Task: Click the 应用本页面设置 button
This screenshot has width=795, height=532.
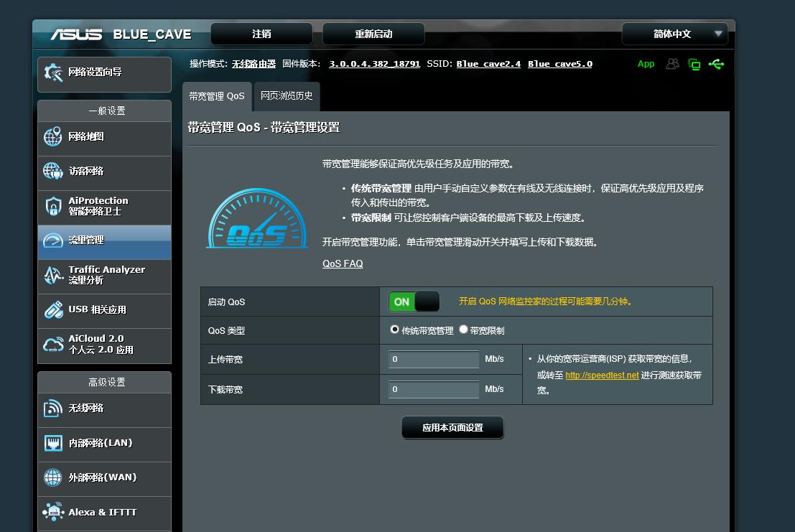Action: pos(452,427)
